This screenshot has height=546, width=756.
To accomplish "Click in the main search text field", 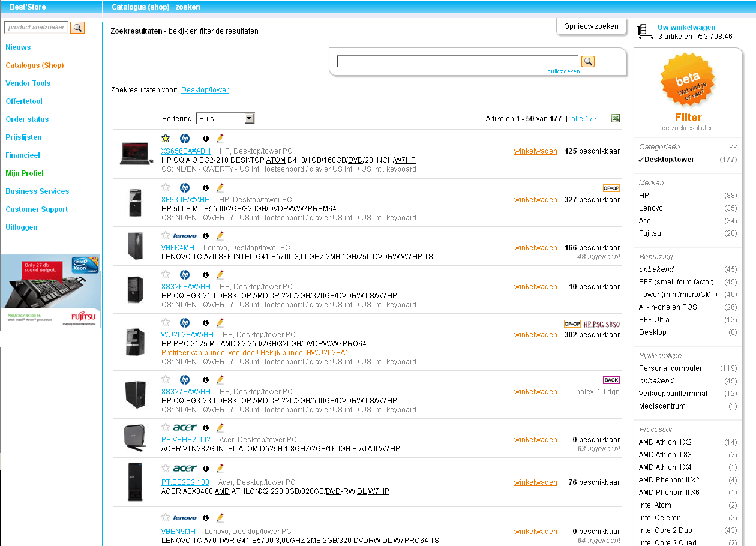I will [457, 61].
